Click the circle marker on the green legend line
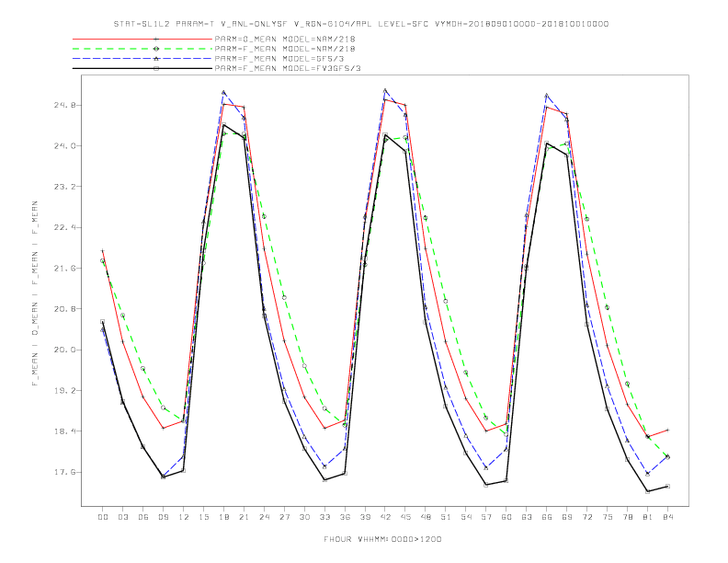 point(156,49)
